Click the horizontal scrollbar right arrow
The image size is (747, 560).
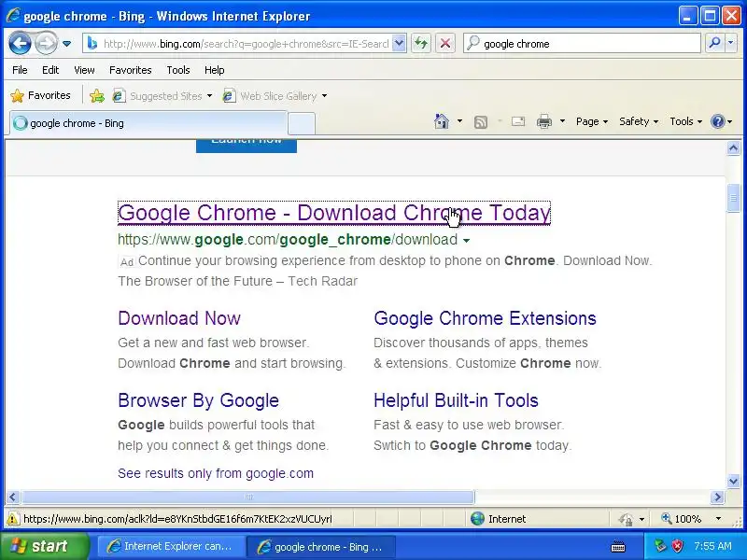coord(717,497)
